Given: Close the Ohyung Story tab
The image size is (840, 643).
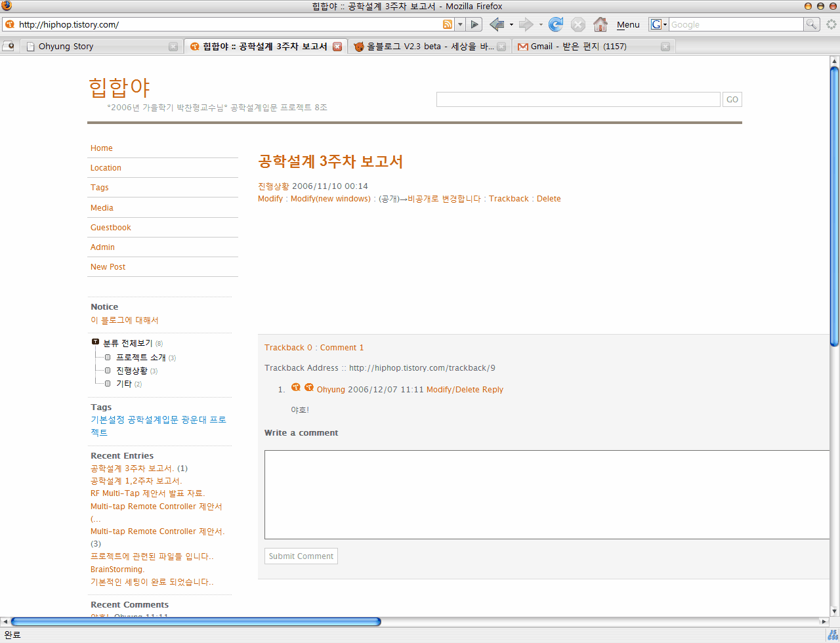Looking at the screenshot, I should coord(173,47).
